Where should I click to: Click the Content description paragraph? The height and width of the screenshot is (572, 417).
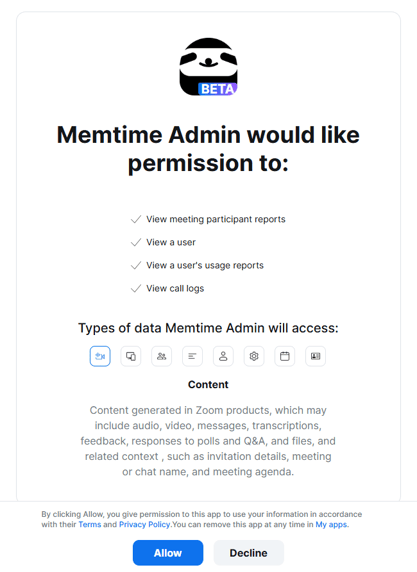[x=208, y=441]
